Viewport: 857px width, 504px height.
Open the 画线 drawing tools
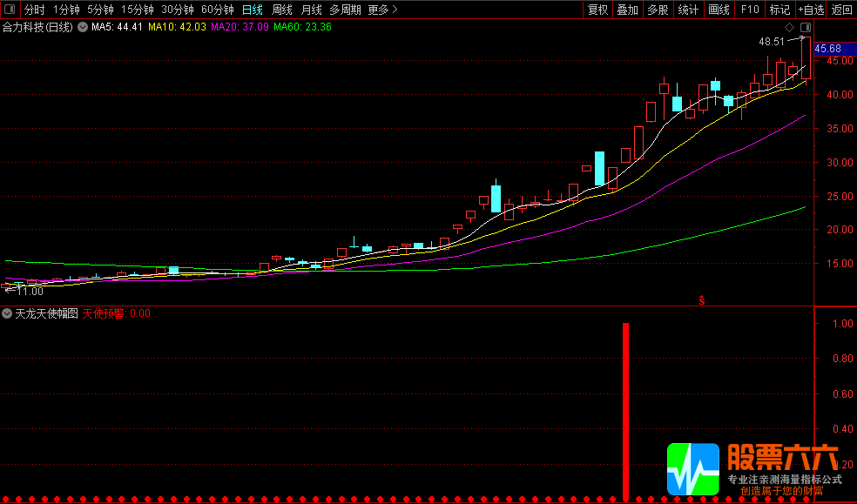click(719, 10)
